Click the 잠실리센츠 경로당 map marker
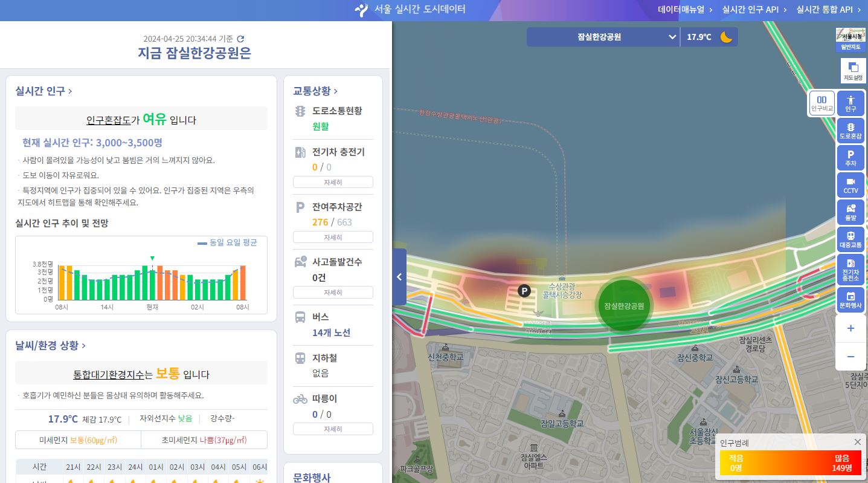 tap(755, 345)
